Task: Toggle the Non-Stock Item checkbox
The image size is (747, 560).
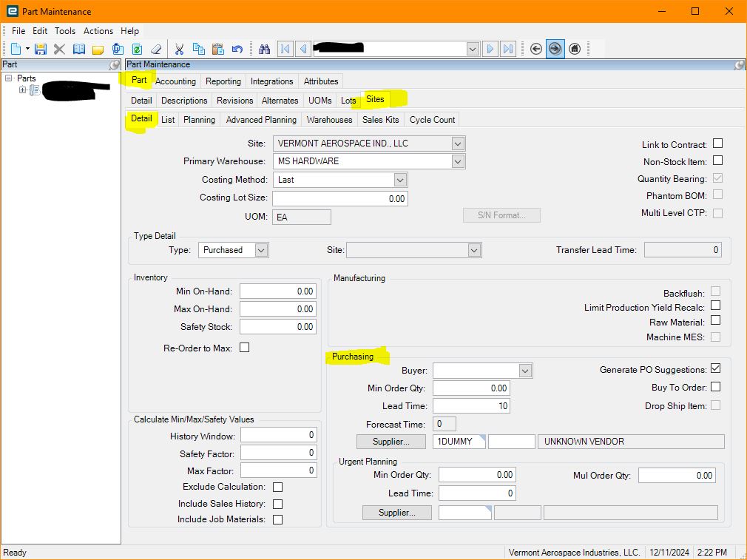Action: (x=717, y=161)
